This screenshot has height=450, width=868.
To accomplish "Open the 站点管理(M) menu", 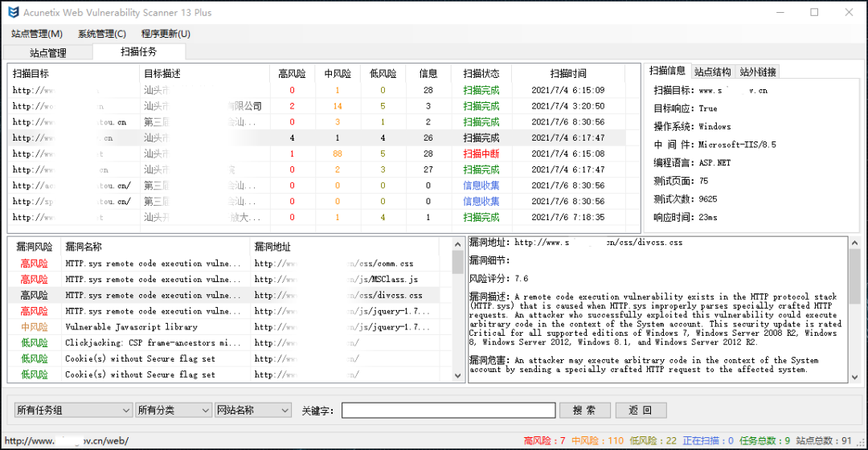I will (37, 34).
